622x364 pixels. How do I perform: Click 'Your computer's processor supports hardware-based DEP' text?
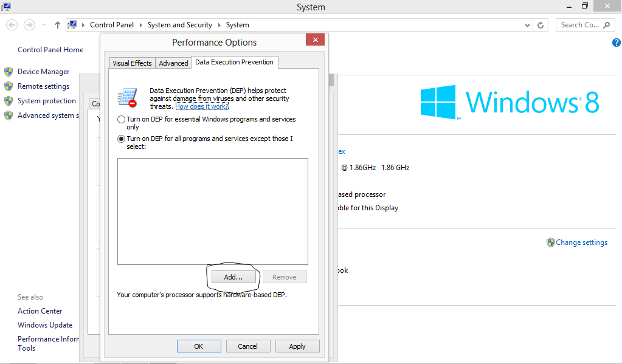click(202, 295)
